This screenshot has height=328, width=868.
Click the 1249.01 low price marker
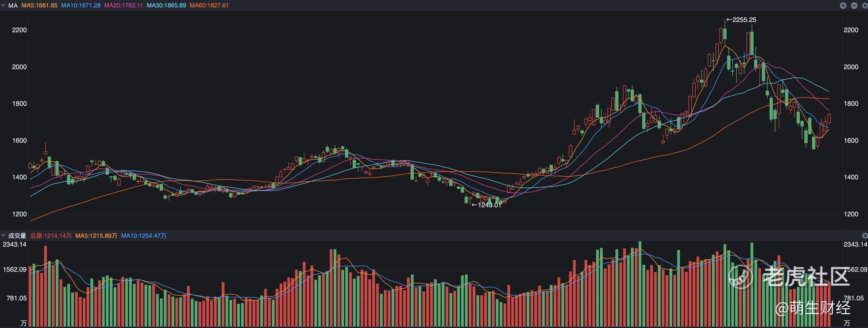[x=487, y=205]
